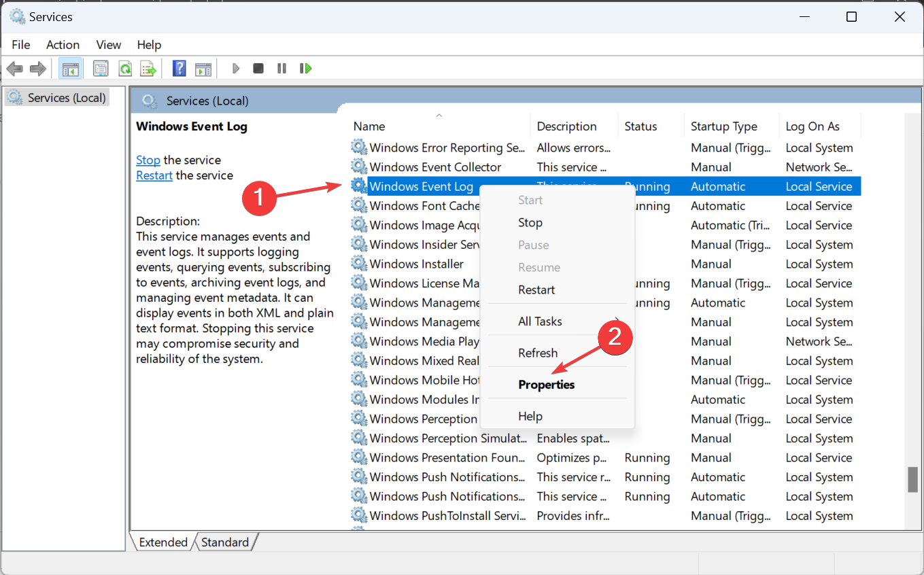Click the Restart Service toolbar icon
The height and width of the screenshot is (575, 924).
point(305,69)
